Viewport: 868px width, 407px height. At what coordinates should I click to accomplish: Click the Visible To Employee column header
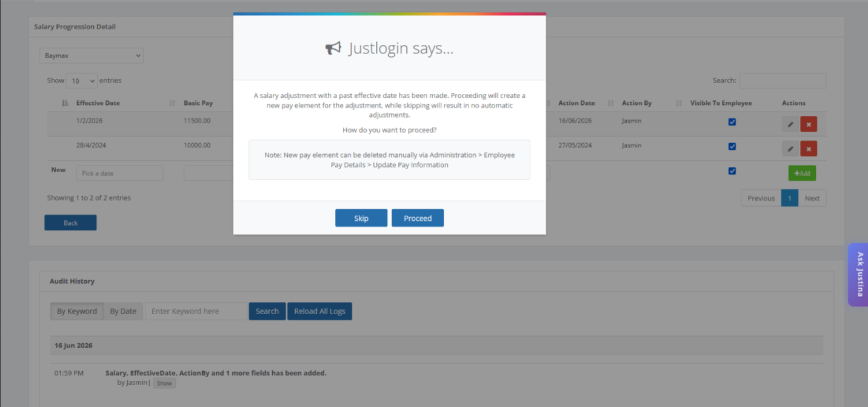[721, 103]
